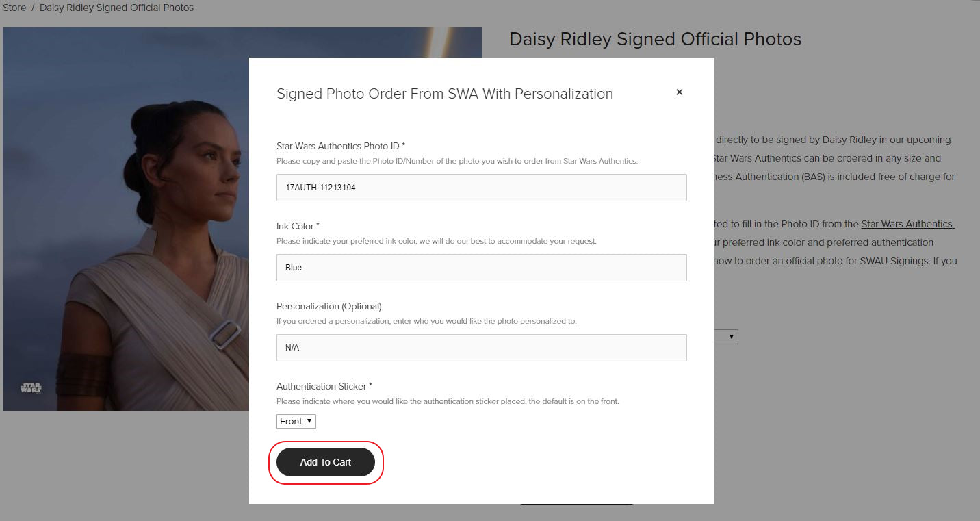Click the Photo ID copy-and-paste helper text
The width and height of the screenshot is (980, 521).
click(x=456, y=161)
